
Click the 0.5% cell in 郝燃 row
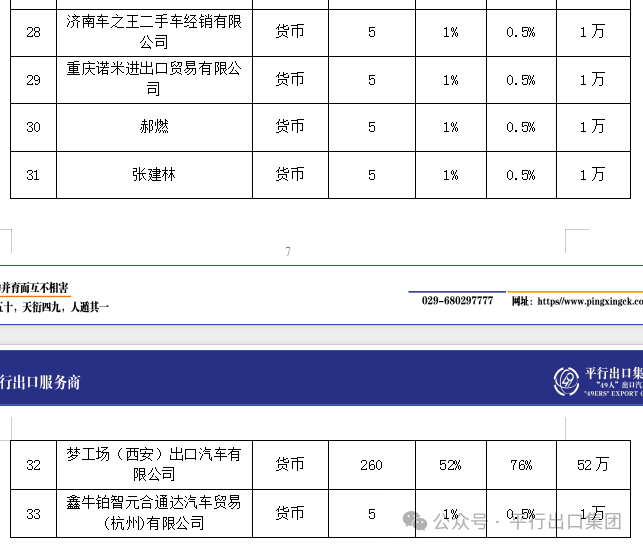[x=521, y=127]
